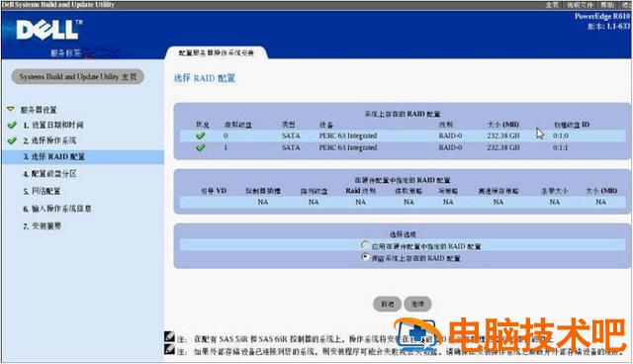This screenshot has width=633, height=364.
Task: Select the hardware-configured RAID radio option
Action: tap(365, 244)
